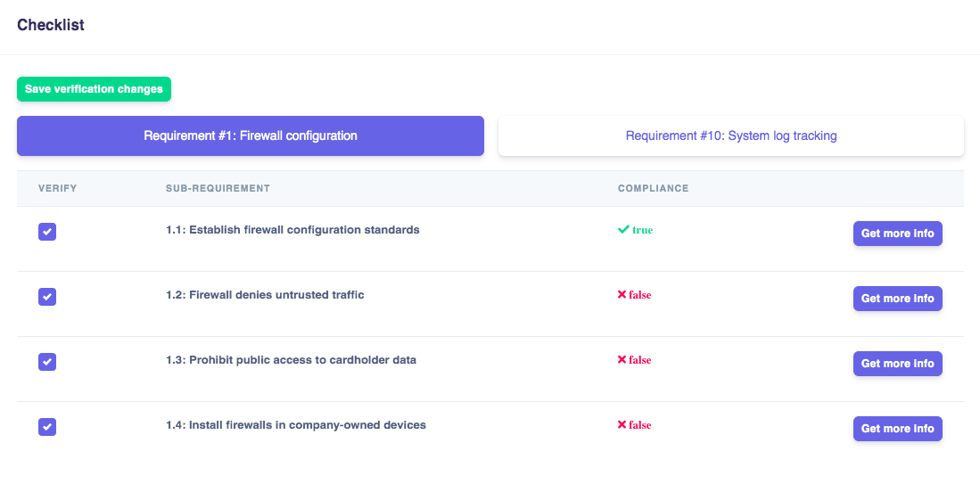Click the Verify column header
Screen dimensions: 980x484
click(58, 189)
